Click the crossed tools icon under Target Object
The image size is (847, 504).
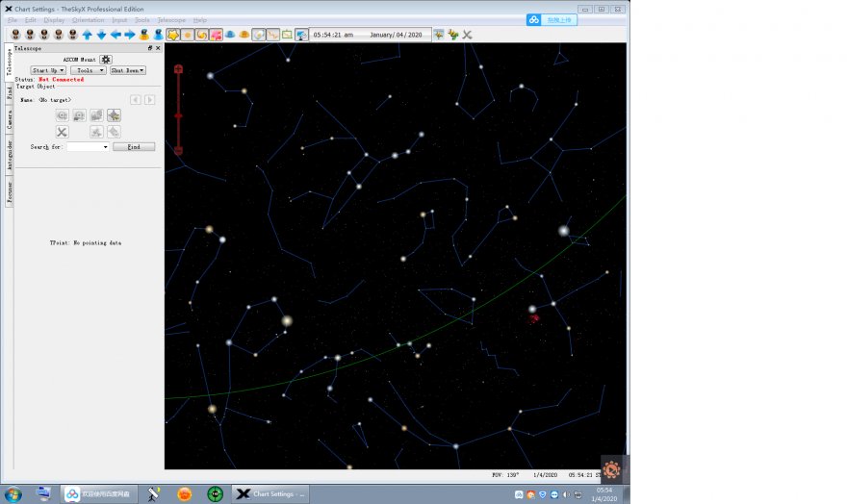point(63,132)
